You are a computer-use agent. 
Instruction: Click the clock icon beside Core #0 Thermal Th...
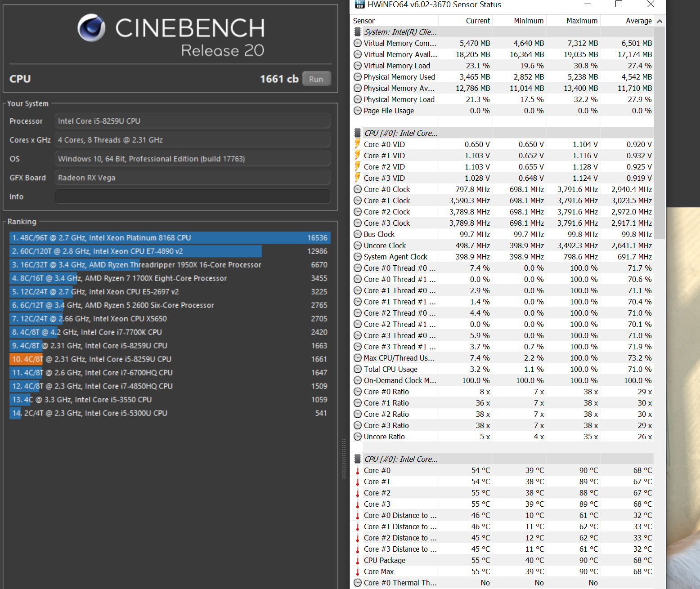(x=358, y=583)
